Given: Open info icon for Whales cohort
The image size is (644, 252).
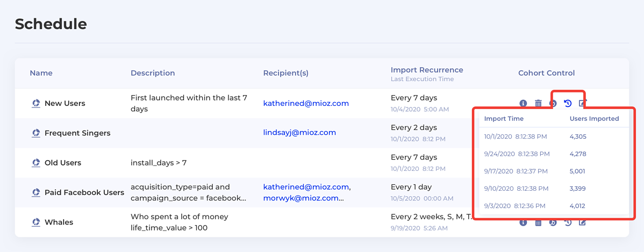Looking at the screenshot, I should (523, 222).
